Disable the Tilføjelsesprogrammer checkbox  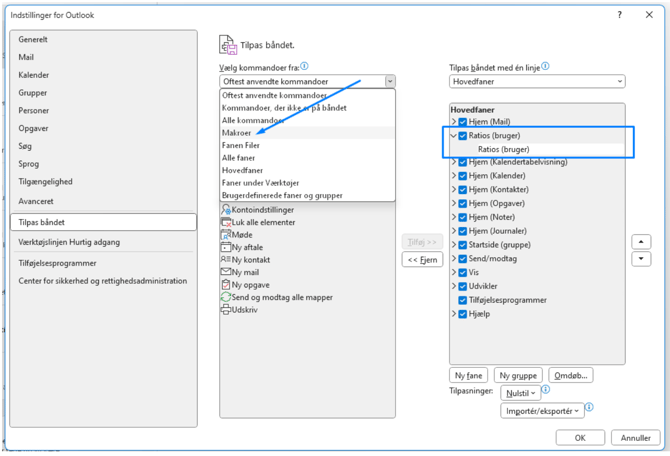(463, 300)
